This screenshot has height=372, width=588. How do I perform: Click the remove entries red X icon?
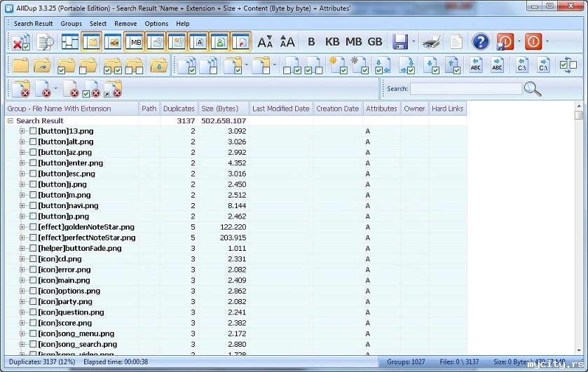pyautogui.click(x=20, y=41)
